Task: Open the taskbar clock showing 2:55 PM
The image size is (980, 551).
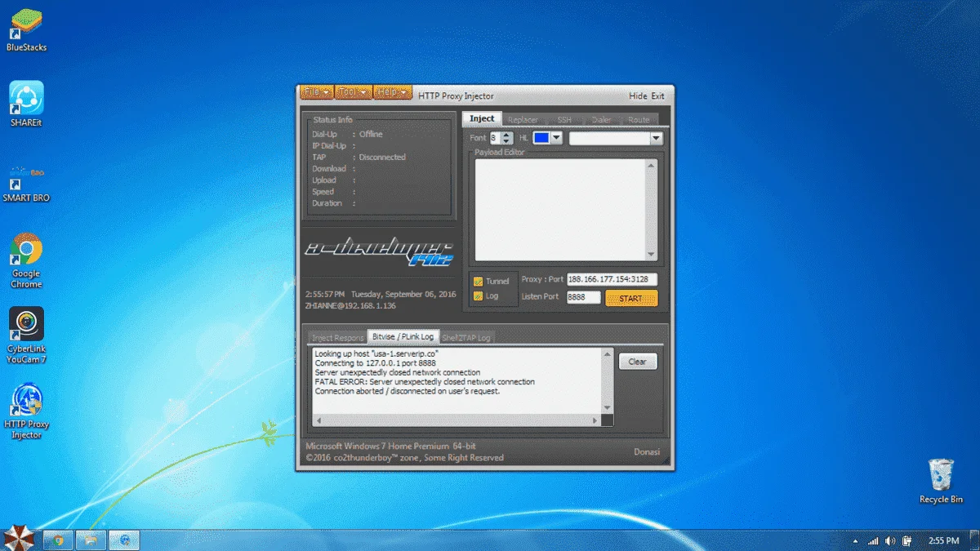Action: tap(943, 540)
